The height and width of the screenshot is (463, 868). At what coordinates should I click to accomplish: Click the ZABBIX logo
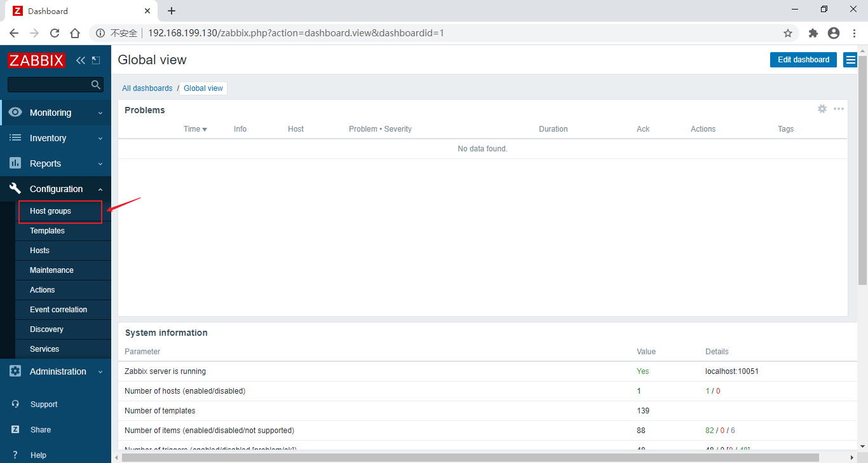coord(37,60)
